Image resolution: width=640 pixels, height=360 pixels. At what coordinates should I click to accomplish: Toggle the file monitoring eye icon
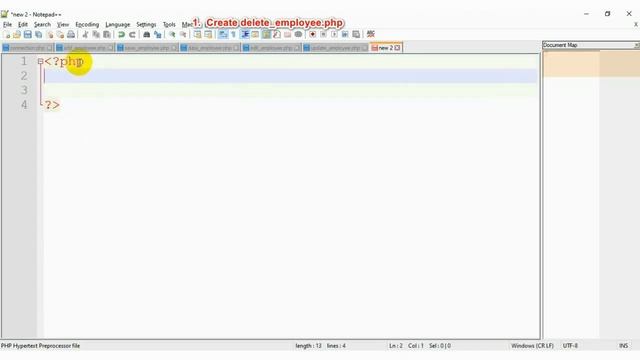(x=298, y=35)
